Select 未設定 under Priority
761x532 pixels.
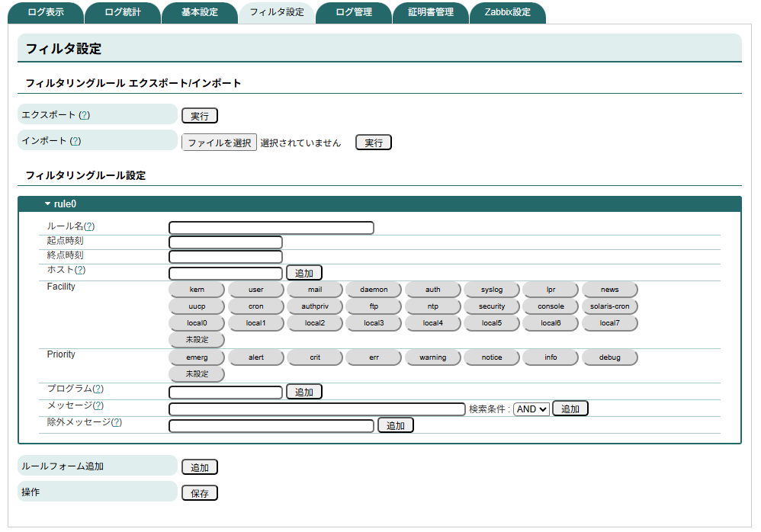196,373
